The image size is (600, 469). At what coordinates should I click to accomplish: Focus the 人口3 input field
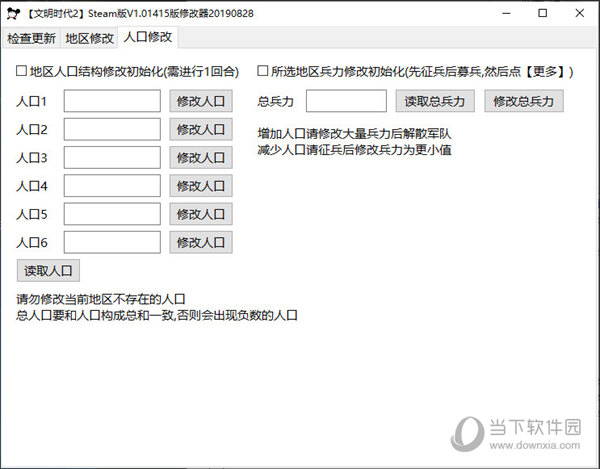(112, 157)
